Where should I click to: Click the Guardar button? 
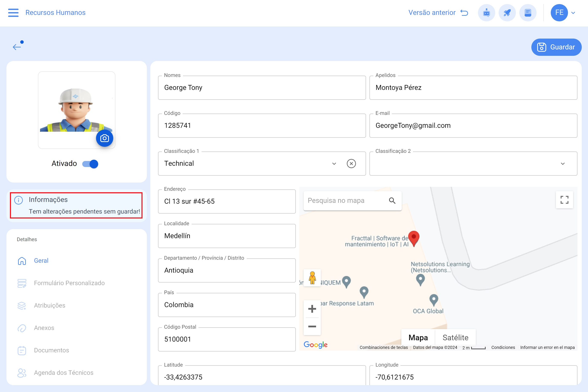click(556, 47)
